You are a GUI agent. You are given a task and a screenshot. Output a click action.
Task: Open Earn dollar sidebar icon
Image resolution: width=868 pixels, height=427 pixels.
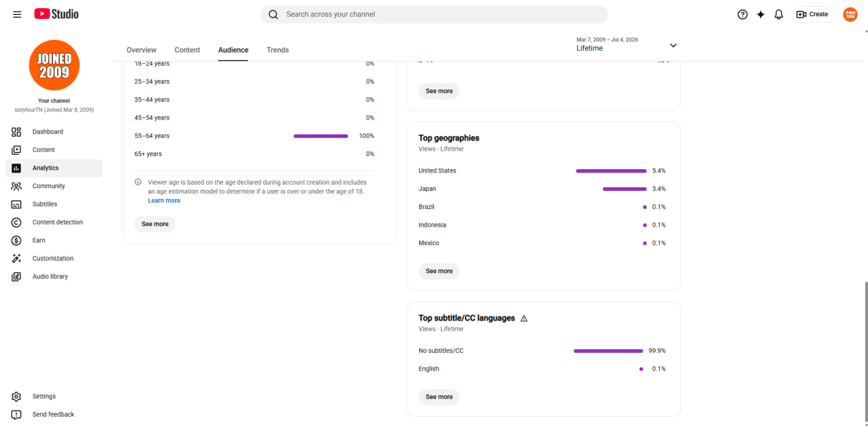(x=16, y=240)
